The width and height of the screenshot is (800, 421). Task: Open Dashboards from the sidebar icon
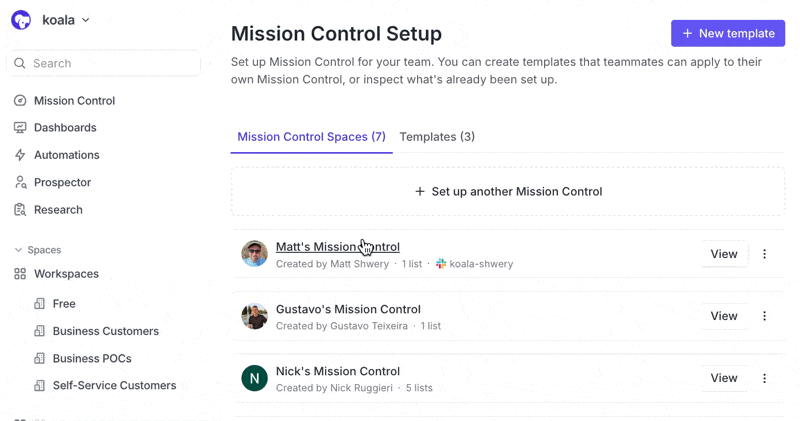pyautogui.click(x=20, y=128)
